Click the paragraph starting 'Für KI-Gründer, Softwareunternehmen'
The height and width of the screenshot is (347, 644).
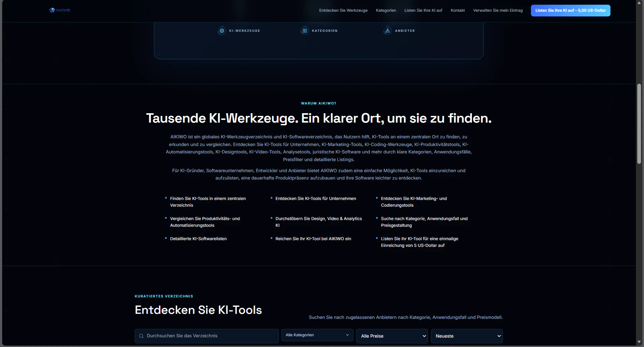[x=319, y=174]
